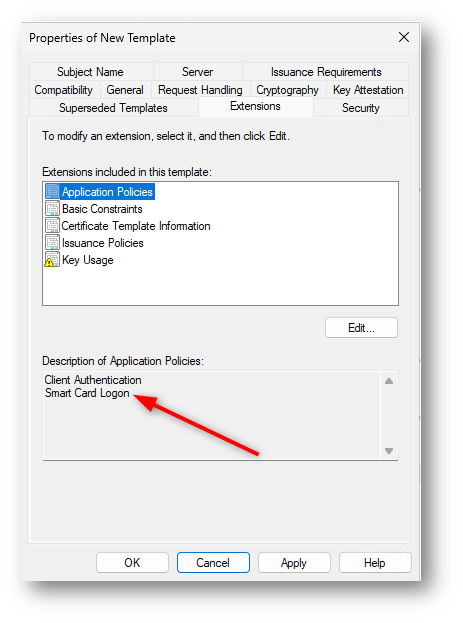Click the Edit... button

[361, 328]
